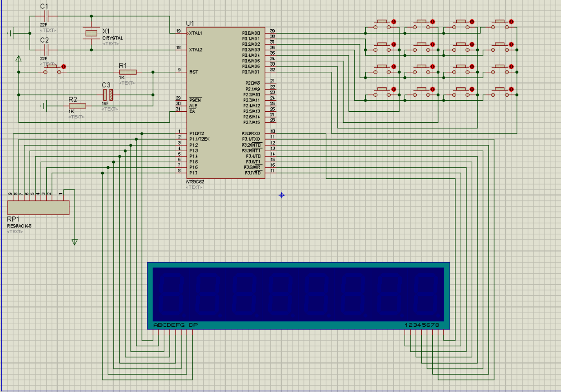Screen dimensions: 561x392
Task: Click the PSEN pin label
Action: coord(195,100)
